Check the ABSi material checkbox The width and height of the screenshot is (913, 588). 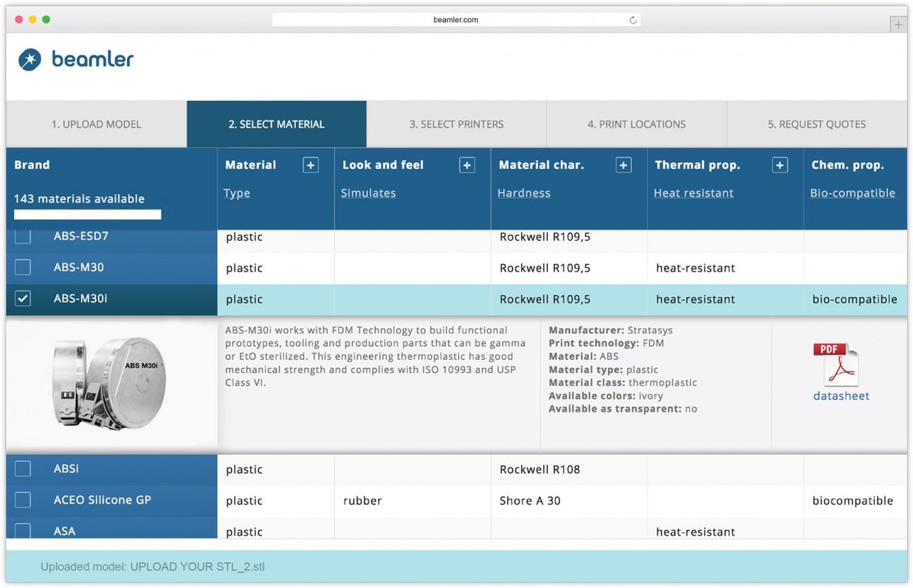(x=23, y=469)
